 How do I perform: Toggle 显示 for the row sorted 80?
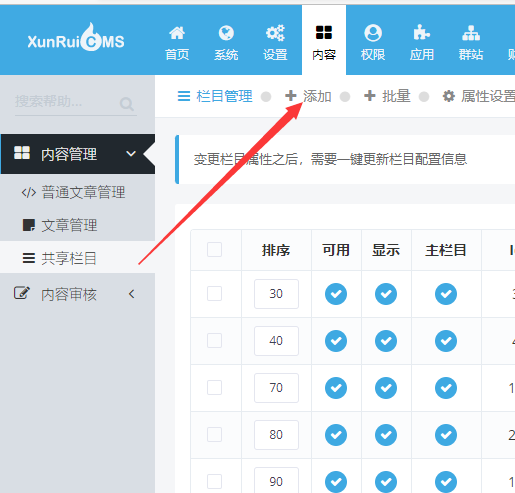pyautogui.click(x=386, y=435)
